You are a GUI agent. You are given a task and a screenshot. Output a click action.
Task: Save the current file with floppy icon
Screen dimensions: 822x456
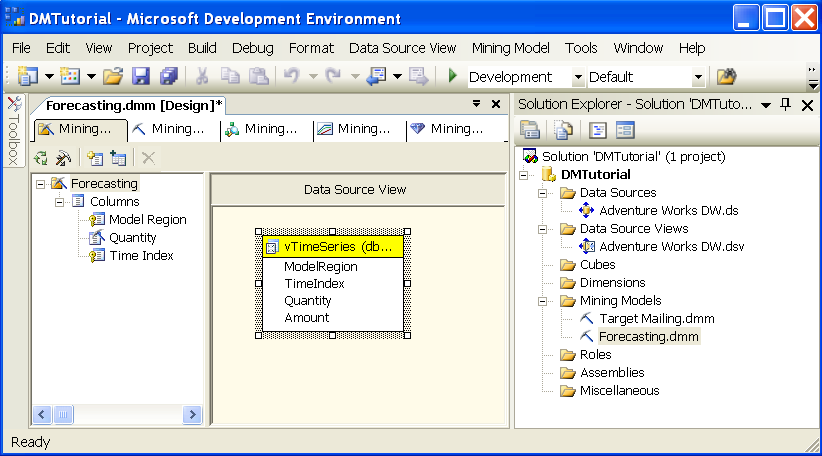coord(140,77)
